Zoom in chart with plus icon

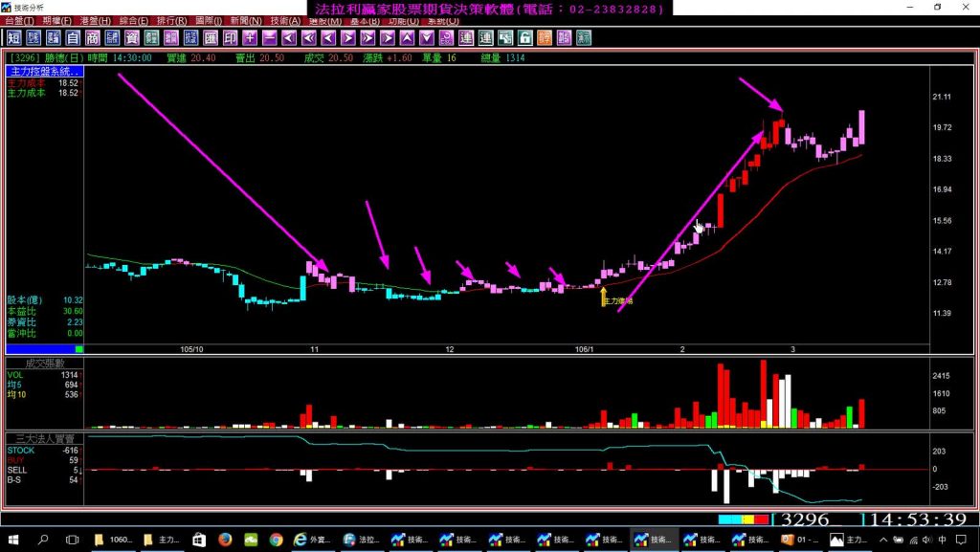(x=250, y=38)
